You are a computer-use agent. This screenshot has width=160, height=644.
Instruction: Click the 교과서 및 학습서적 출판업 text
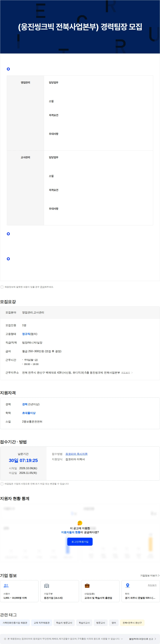pos(98,598)
